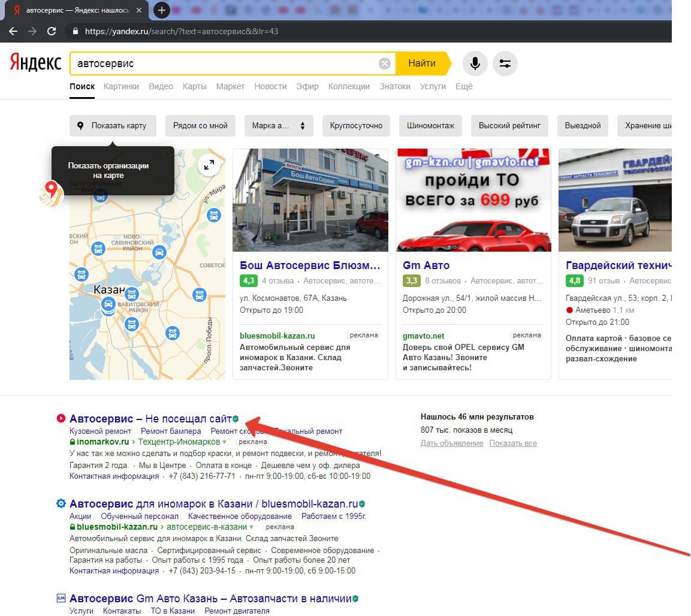Click Показать все link
Viewport: 691px width, 616px height.
coord(513,443)
